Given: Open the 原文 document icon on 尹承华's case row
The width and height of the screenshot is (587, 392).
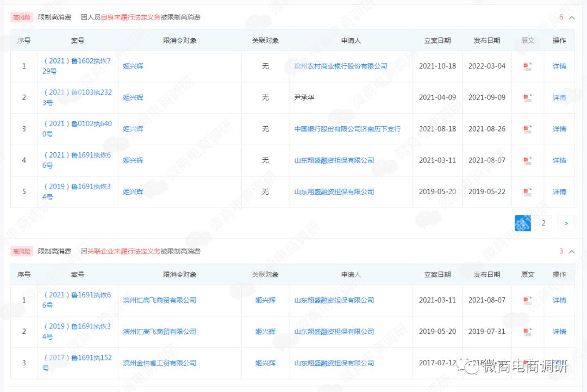Looking at the screenshot, I should (527, 97).
